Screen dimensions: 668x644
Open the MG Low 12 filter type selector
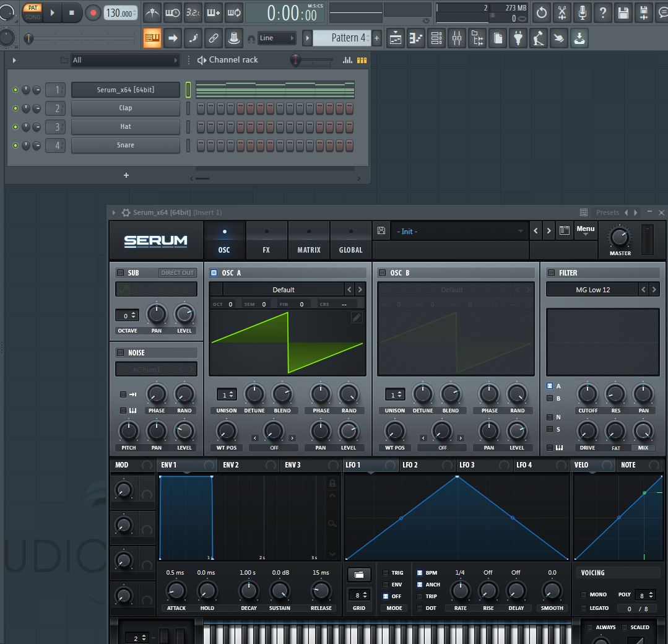point(592,290)
